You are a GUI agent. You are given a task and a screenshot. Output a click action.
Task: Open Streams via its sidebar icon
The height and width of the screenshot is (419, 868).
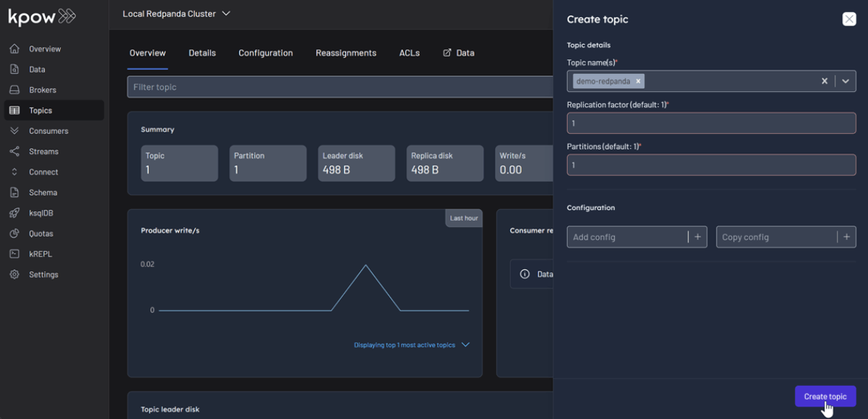tap(14, 152)
